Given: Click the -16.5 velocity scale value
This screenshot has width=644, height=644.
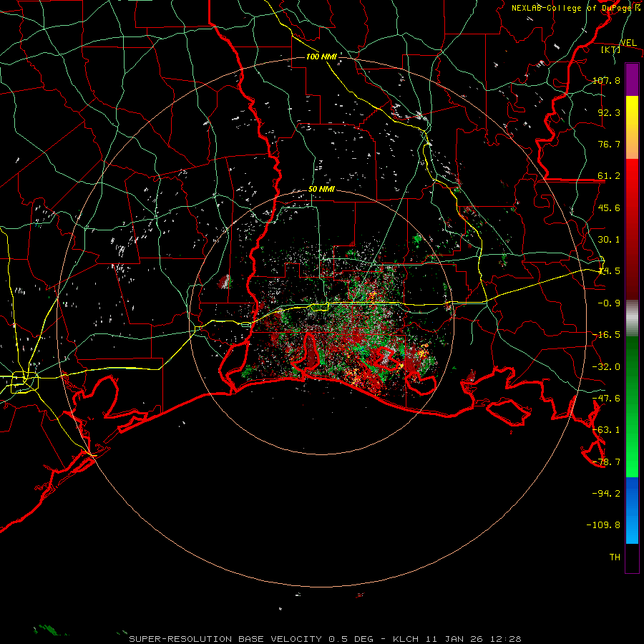Looking at the screenshot, I should click(x=606, y=335).
